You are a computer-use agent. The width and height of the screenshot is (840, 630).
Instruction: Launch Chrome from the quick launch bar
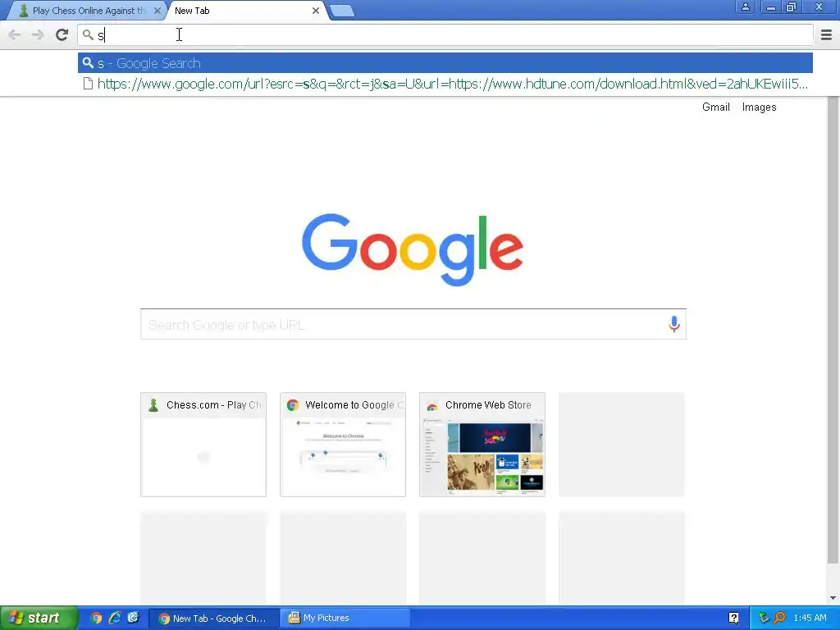click(96, 619)
